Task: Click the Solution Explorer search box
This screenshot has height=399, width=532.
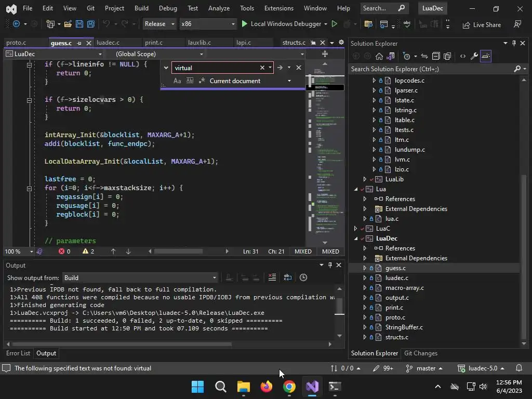Action: pyautogui.click(x=432, y=69)
